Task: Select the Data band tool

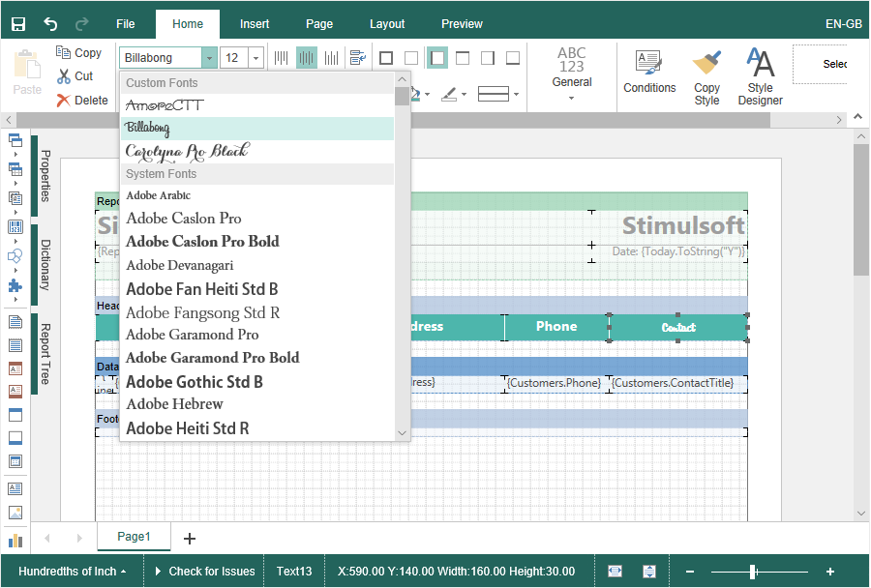Action: [x=15, y=461]
